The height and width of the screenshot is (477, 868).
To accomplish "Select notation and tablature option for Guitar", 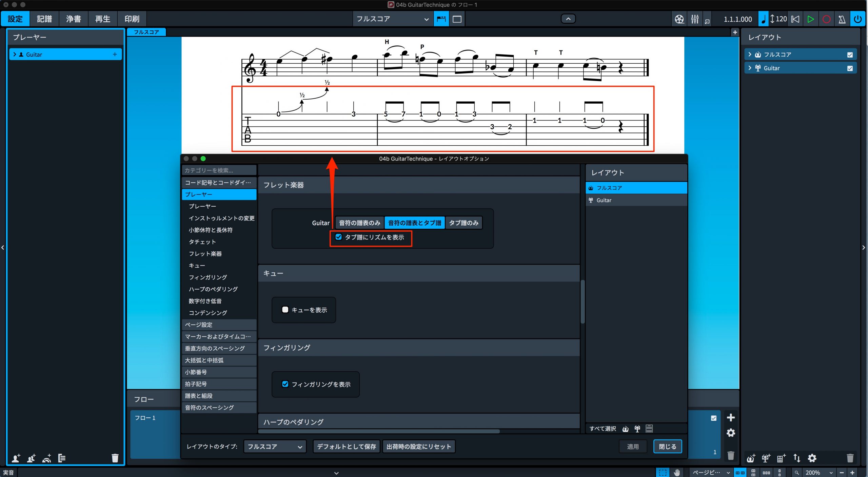I will click(x=414, y=223).
